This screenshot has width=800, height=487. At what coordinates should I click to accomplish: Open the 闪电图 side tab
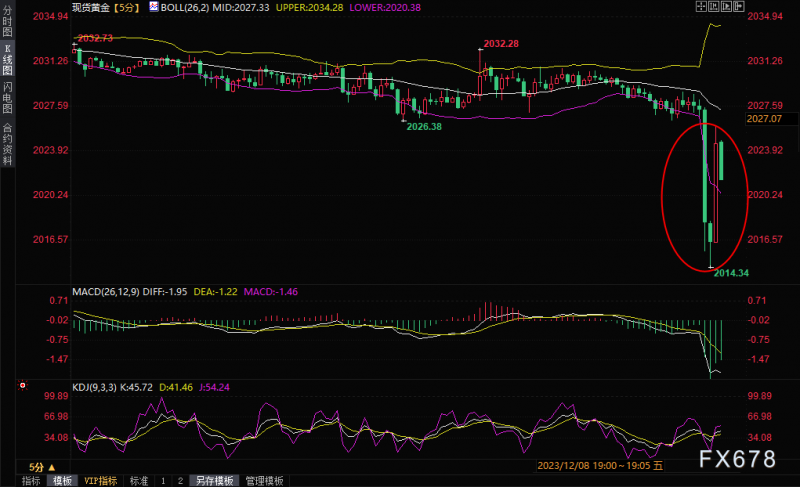point(7,97)
